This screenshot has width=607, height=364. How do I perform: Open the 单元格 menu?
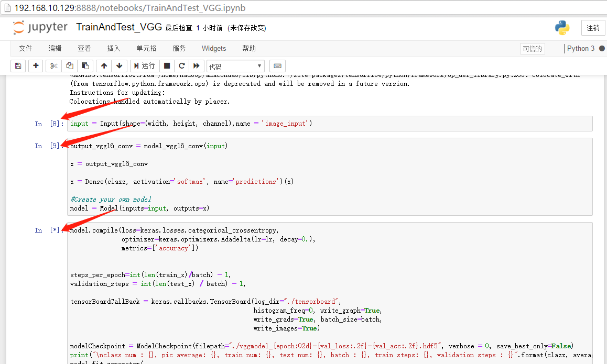146,48
